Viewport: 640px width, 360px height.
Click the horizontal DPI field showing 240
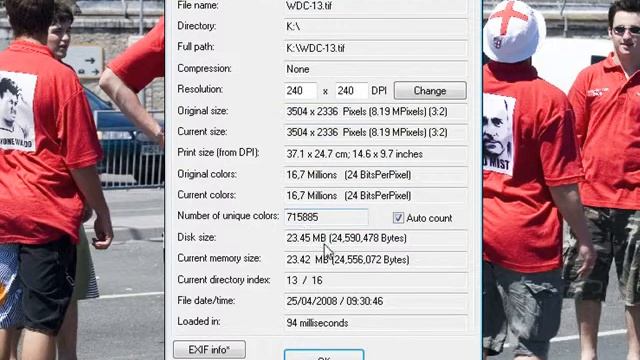click(300, 91)
